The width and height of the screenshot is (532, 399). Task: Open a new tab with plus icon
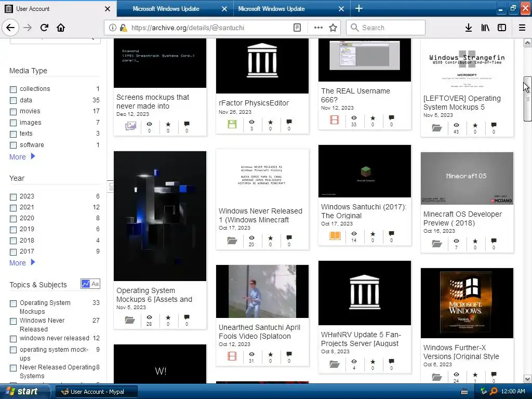pos(358,8)
